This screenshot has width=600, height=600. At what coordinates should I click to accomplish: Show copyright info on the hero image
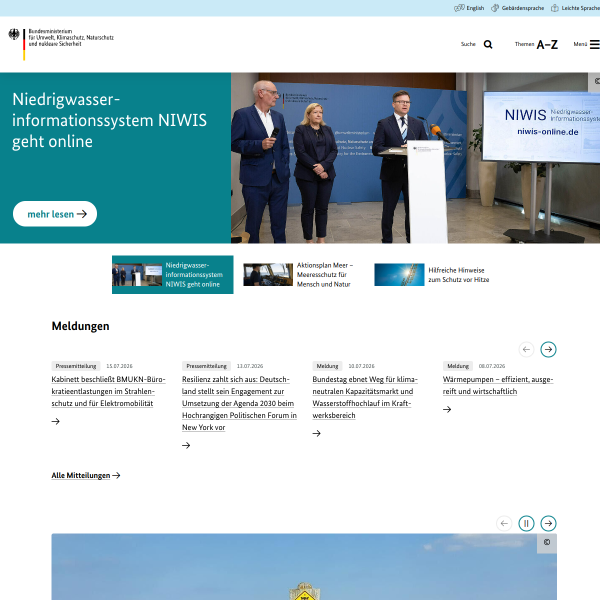tap(596, 81)
